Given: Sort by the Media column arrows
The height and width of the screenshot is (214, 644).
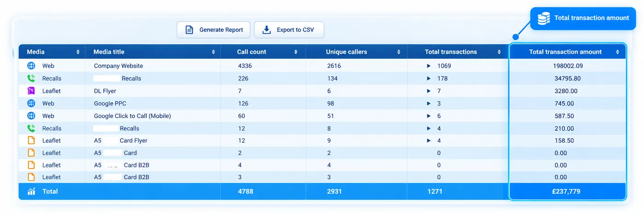Looking at the screenshot, I should coord(78,52).
